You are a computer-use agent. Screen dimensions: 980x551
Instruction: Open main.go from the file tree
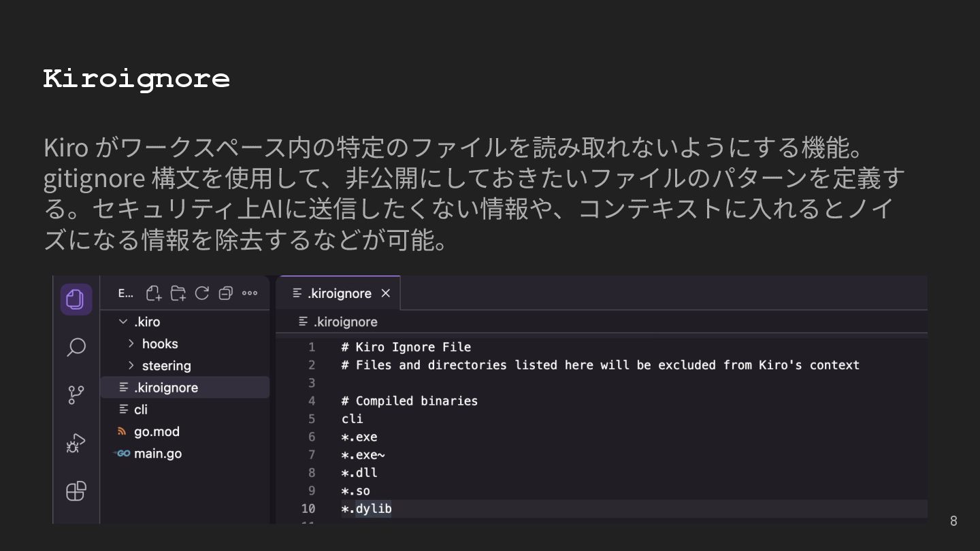tap(158, 454)
